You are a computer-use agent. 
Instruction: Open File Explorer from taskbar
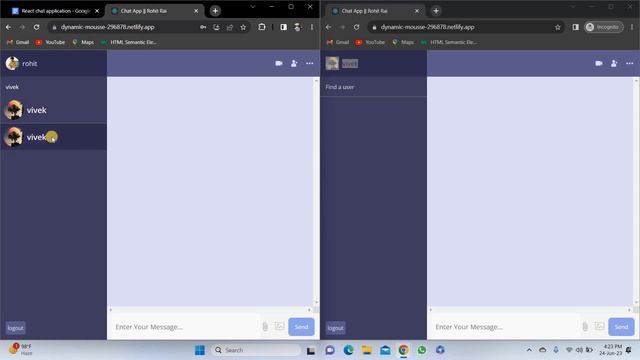[367, 350]
